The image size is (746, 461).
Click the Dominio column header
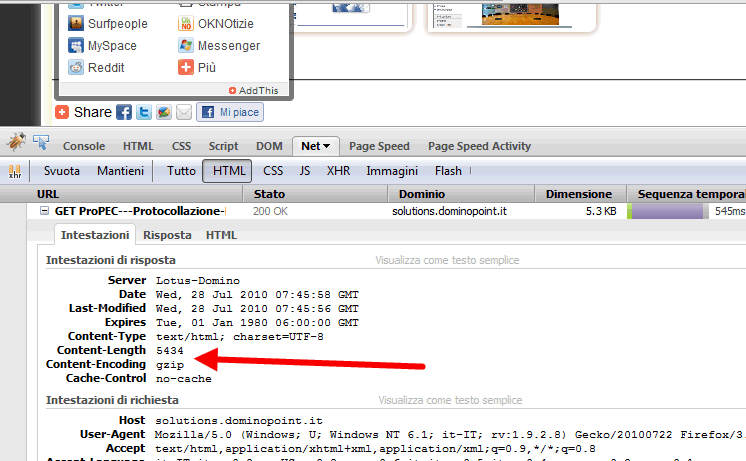tap(461, 194)
